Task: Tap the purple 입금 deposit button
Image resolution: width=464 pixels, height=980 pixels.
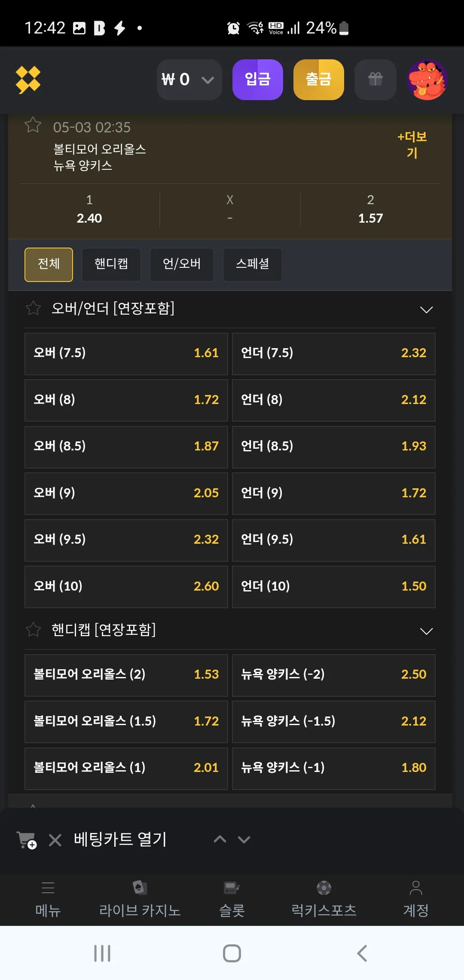Action: (258, 80)
